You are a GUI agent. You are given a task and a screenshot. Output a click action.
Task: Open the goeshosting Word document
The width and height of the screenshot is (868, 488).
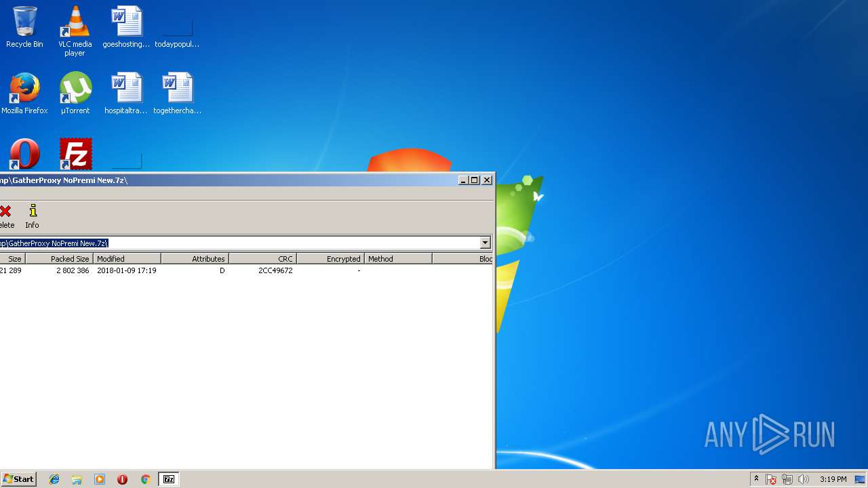click(x=126, y=27)
